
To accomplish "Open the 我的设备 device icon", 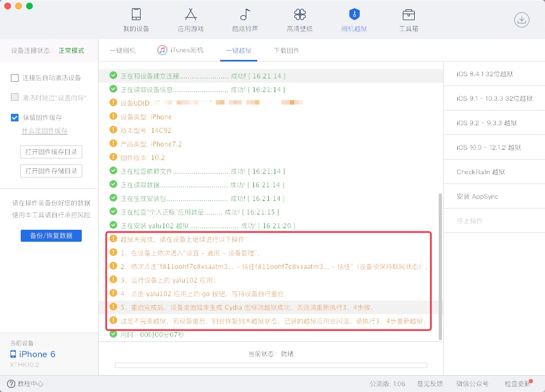I will click(x=136, y=14).
